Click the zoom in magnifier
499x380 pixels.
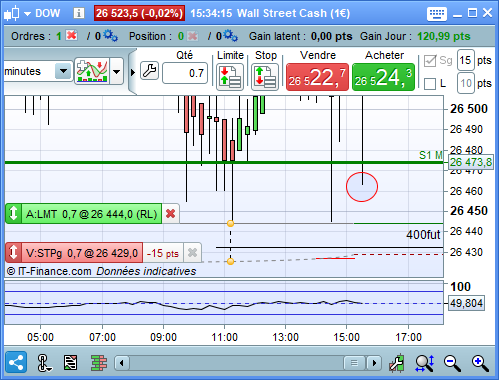[x=480, y=363]
